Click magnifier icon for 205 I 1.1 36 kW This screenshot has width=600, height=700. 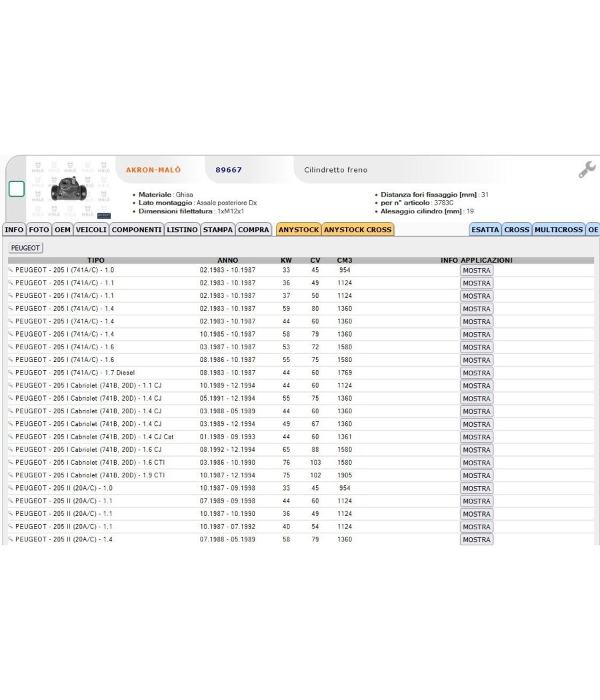coord(10,283)
